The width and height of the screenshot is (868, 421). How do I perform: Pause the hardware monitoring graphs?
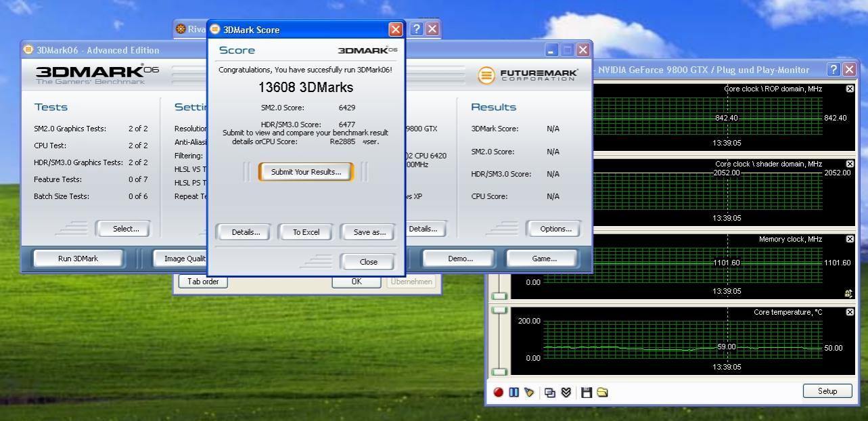pyautogui.click(x=513, y=392)
